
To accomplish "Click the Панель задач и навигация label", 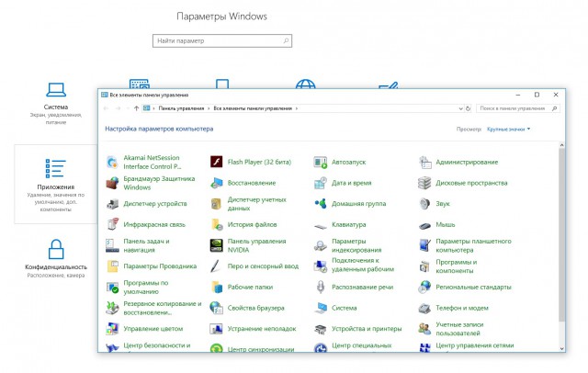I will [146, 245].
